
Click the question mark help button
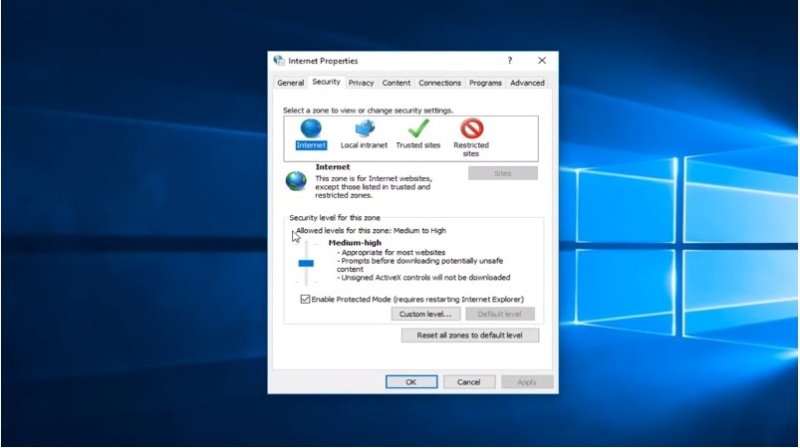(510, 61)
